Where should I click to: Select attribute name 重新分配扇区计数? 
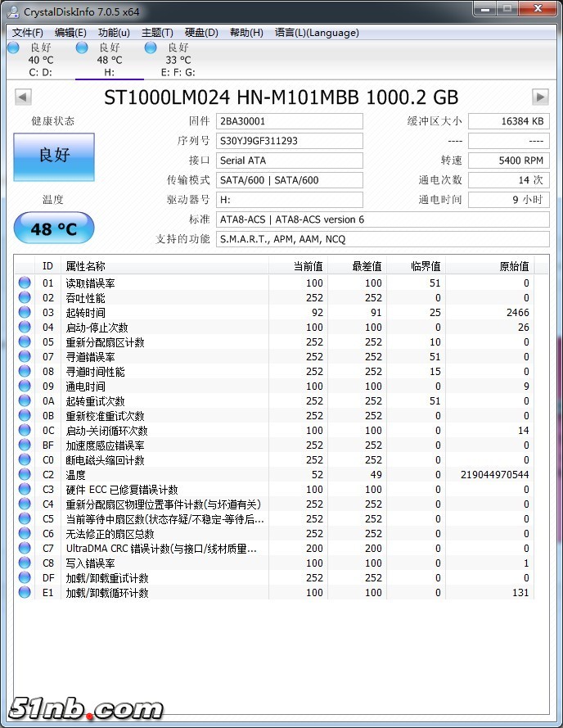tap(106, 342)
